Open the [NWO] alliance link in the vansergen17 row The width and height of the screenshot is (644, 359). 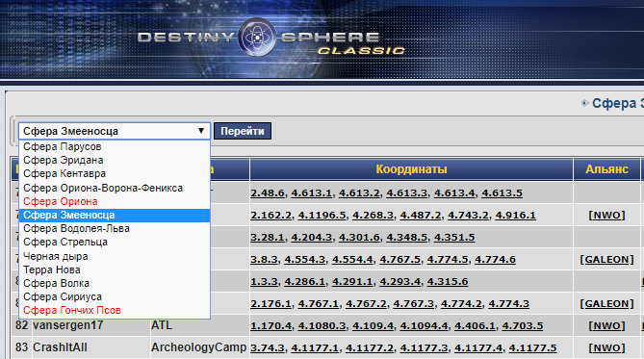tap(606, 325)
